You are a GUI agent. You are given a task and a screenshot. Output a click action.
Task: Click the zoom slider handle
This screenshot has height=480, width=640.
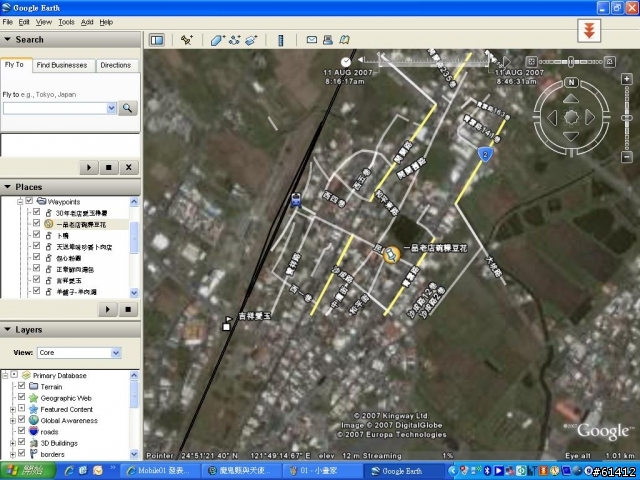pos(627,118)
